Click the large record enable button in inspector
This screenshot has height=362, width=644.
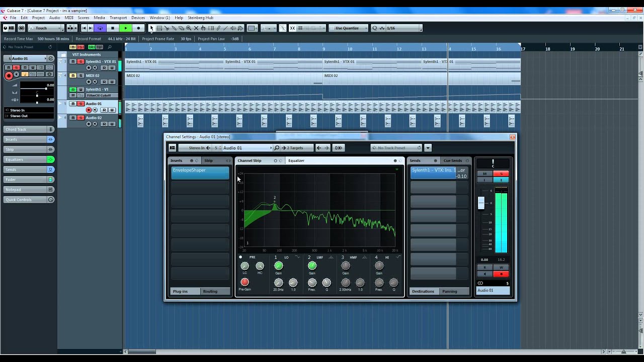coord(9,76)
